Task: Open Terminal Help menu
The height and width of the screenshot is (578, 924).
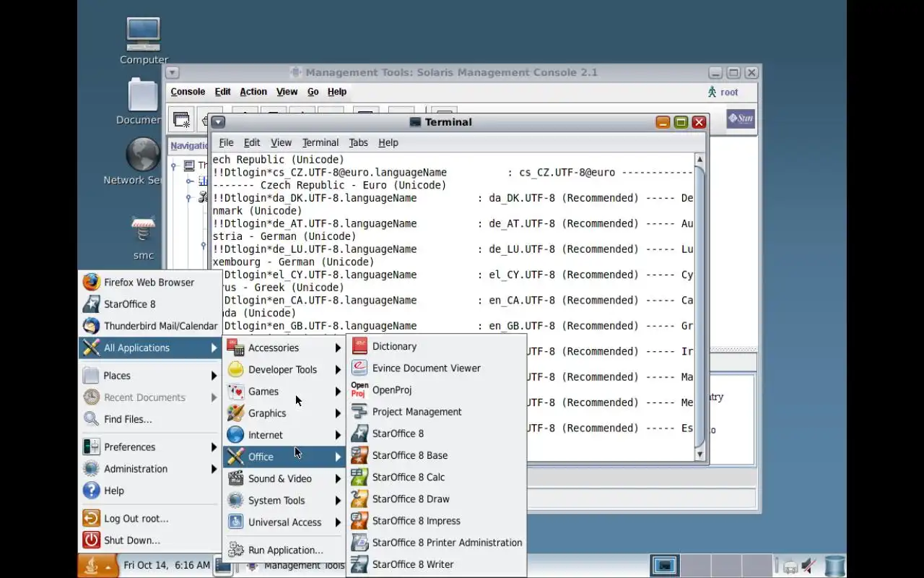Action: [x=388, y=142]
